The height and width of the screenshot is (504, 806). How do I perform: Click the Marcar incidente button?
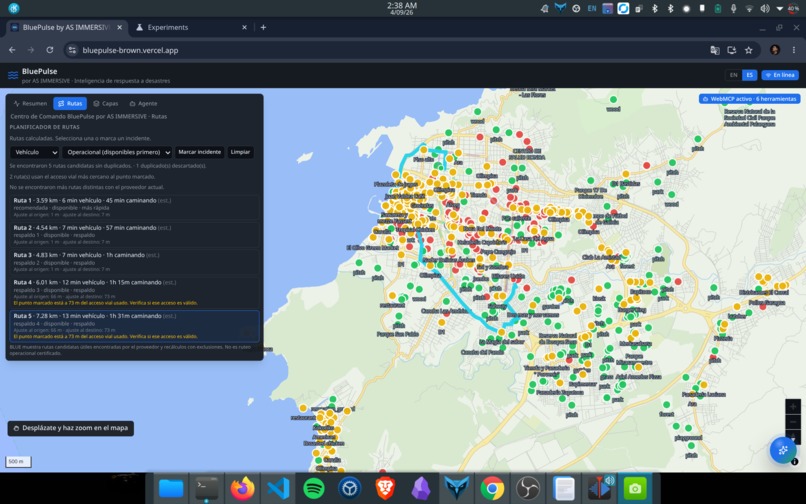(x=199, y=152)
